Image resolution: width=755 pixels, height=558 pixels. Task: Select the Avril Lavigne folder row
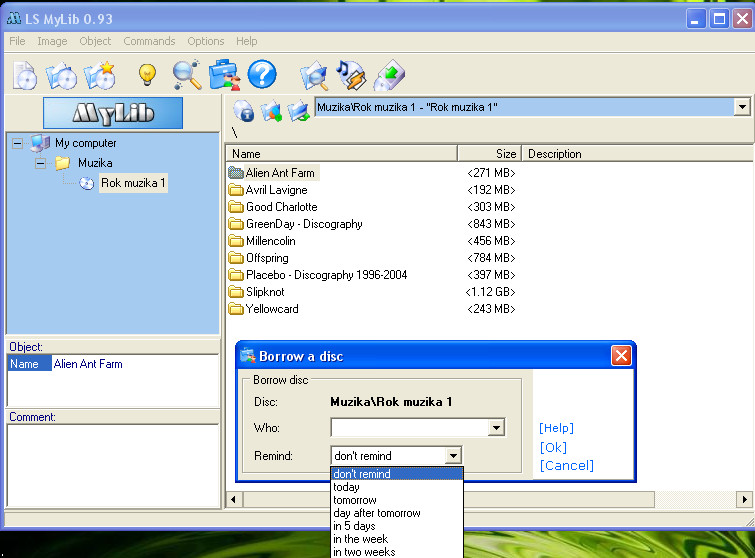tap(276, 190)
